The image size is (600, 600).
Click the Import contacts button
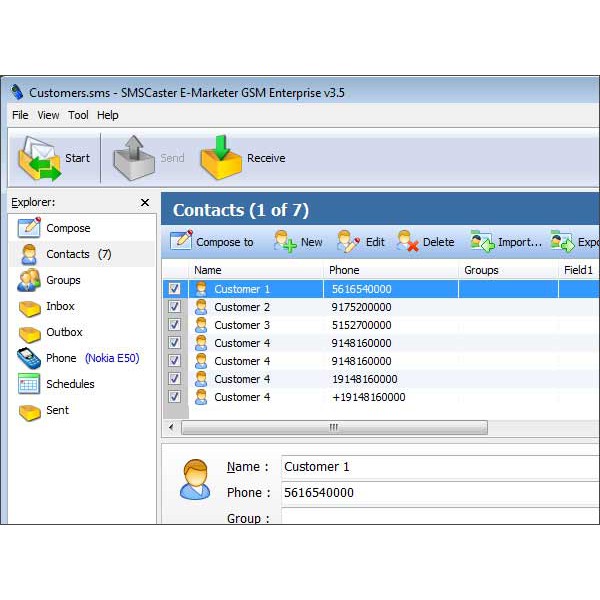coord(507,242)
